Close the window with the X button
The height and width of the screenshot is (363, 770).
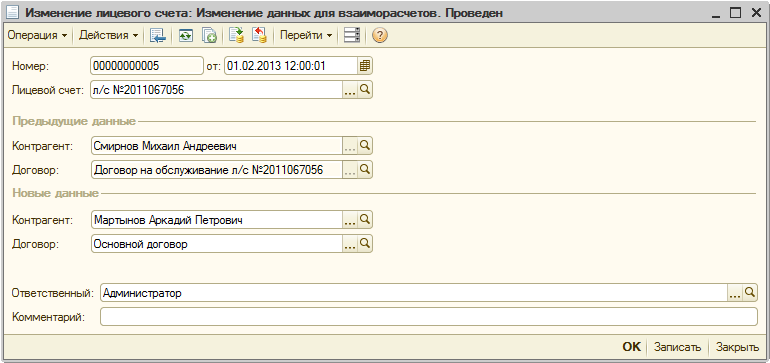point(755,13)
